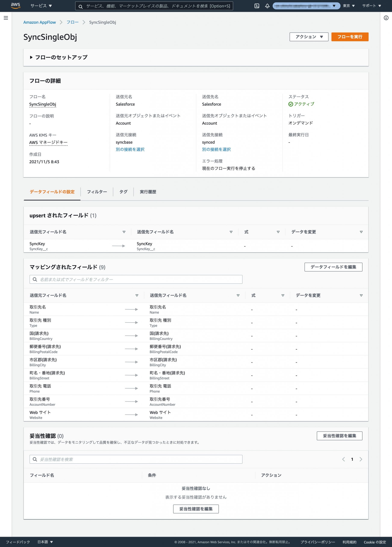Focus the top services search field
Image resolution: width=392 pixels, height=547 pixels.
tap(154, 6)
